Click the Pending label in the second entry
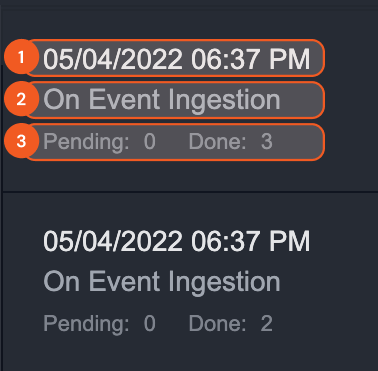The image size is (378, 371). 86,324
